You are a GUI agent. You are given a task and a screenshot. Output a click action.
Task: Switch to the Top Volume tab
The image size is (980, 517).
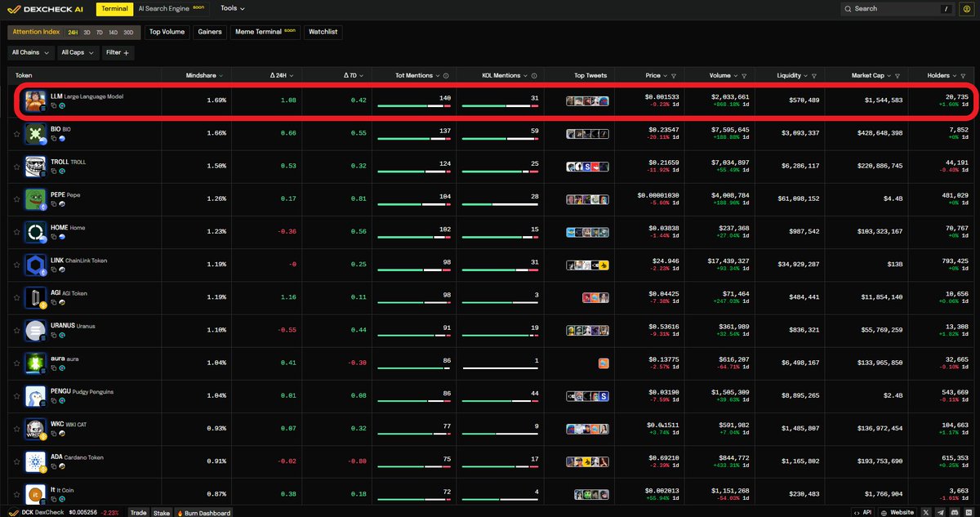pos(167,32)
